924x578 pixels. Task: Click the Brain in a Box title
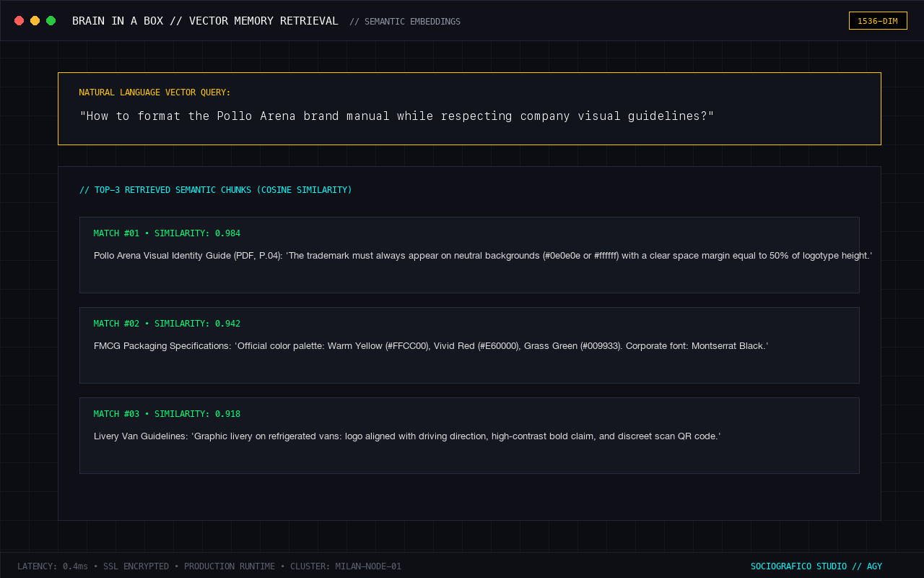click(x=205, y=21)
